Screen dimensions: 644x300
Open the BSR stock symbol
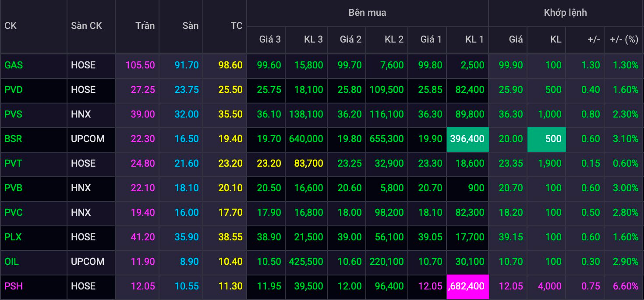click(13, 139)
